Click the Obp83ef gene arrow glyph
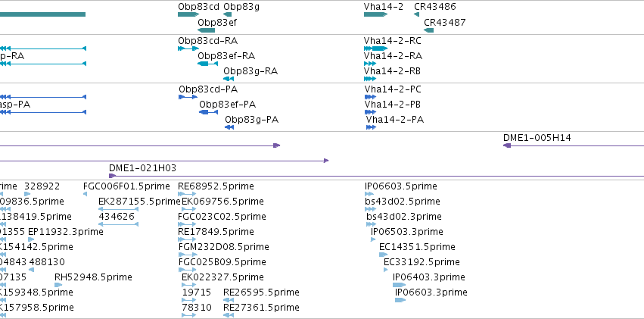The height and width of the screenshot is (319, 644). [x=206, y=30]
